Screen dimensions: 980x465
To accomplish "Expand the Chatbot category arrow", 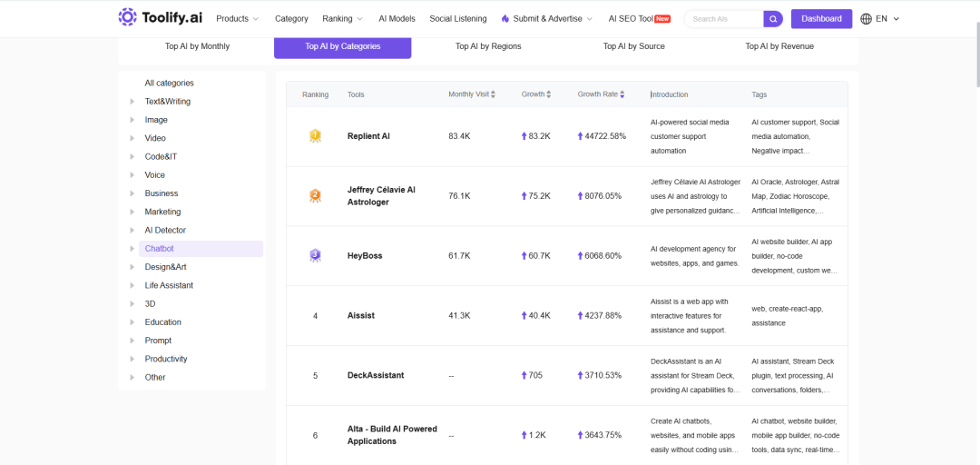I will coord(132,249).
